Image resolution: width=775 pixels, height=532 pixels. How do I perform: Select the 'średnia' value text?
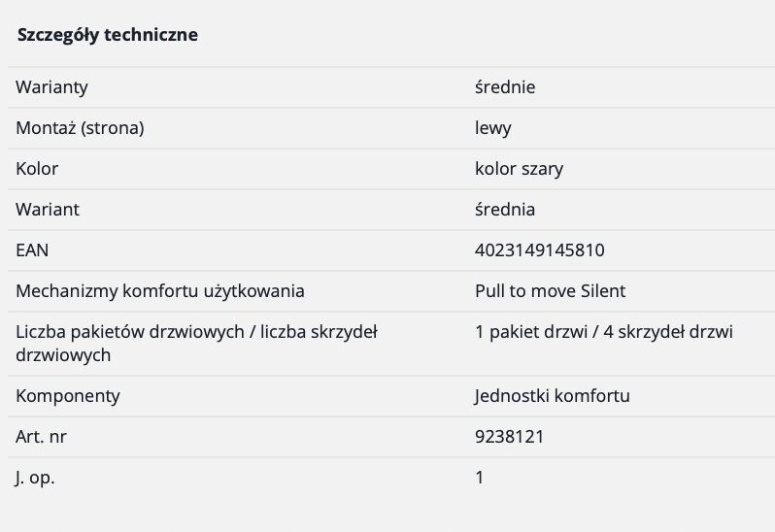click(505, 210)
